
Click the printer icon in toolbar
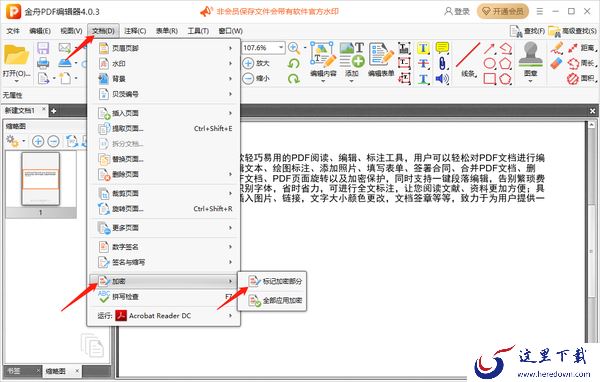tap(43, 63)
